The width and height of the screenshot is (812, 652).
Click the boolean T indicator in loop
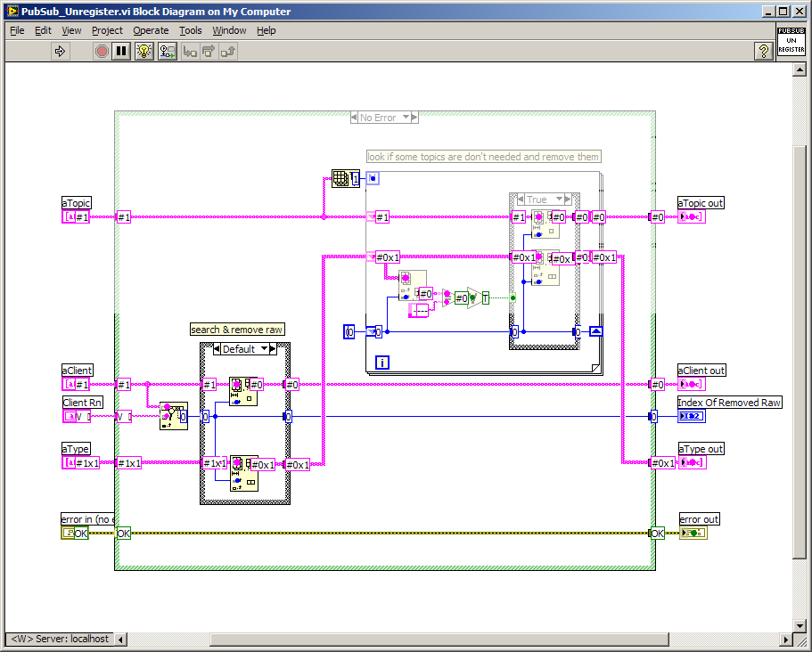(485, 298)
